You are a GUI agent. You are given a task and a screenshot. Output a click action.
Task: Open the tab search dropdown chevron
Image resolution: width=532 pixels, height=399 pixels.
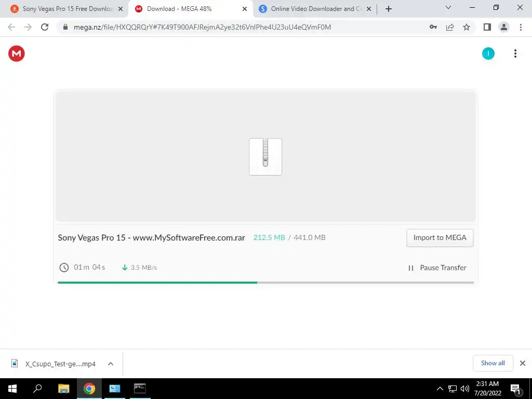[448, 7]
